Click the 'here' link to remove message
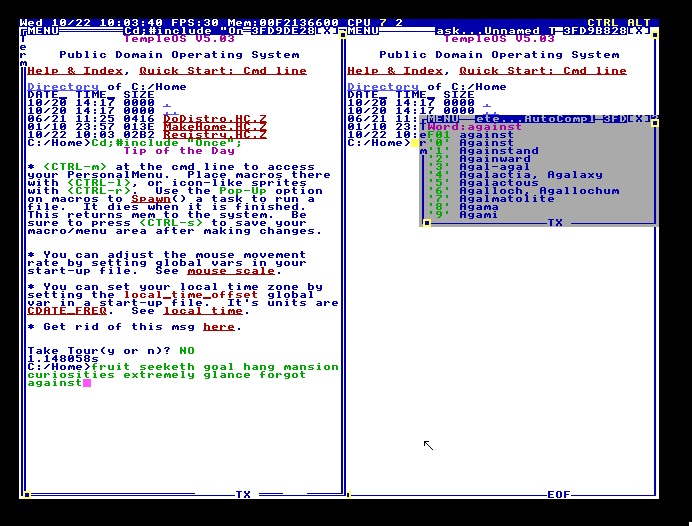692x526 pixels. [219, 327]
